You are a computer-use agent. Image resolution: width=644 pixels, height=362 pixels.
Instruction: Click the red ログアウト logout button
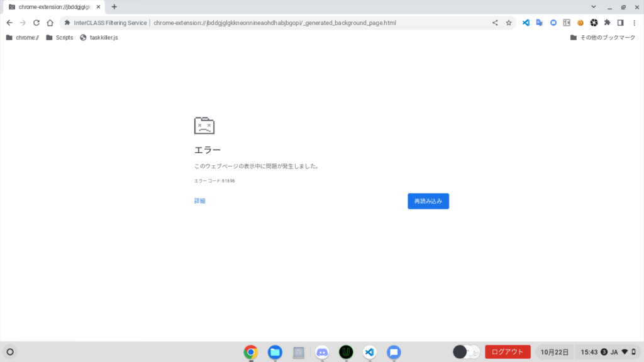(508, 352)
